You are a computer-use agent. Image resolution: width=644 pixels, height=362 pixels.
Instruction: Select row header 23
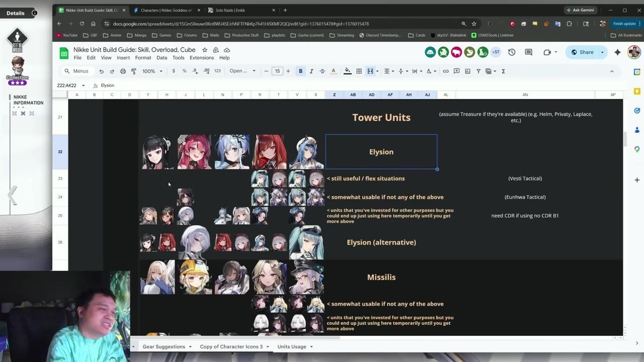pyautogui.click(x=60, y=178)
